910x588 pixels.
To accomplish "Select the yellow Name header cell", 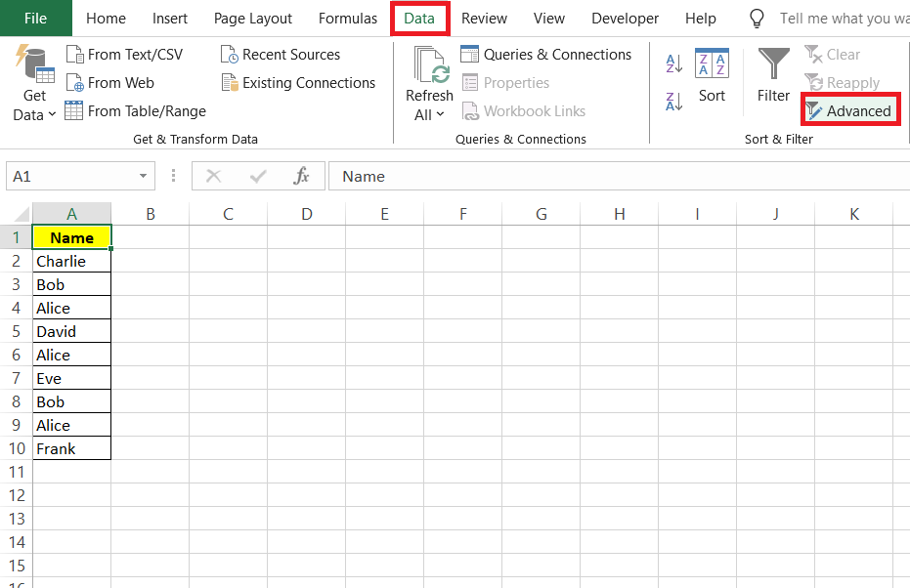I will [x=72, y=237].
